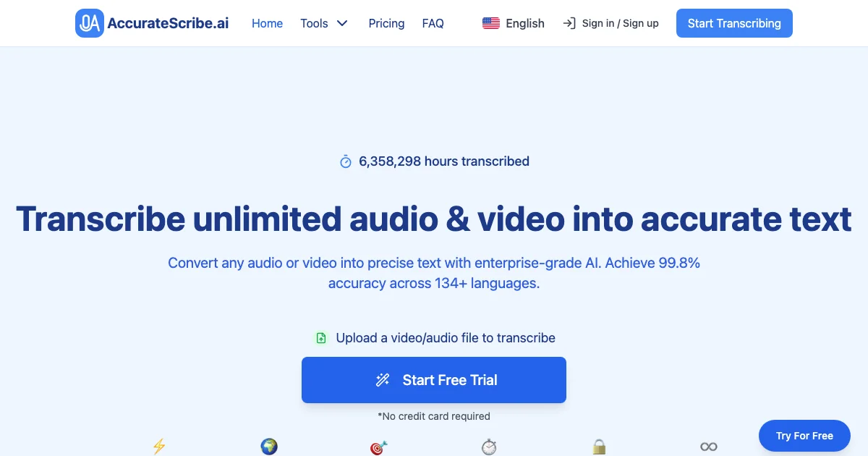Click the AccurateScribe.ai logo icon
The width and height of the screenshot is (868, 456).
[x=90, y=23]
